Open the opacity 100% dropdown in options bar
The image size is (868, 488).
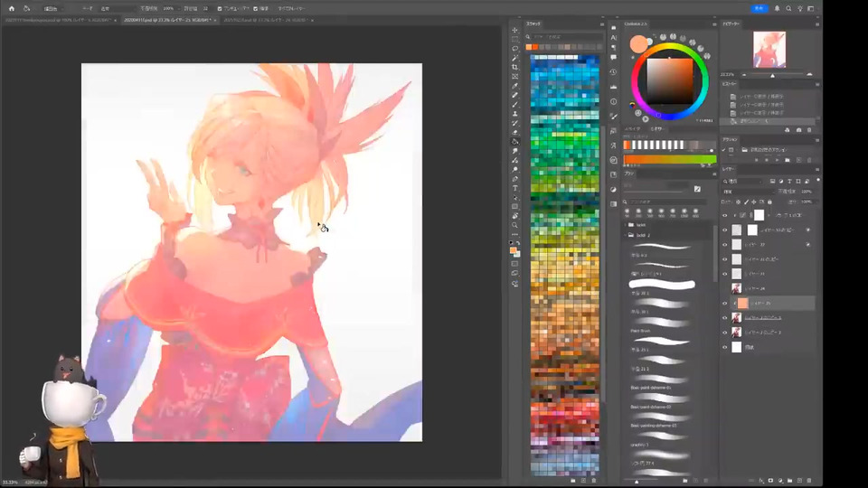pyautogui.click(x=168, y=8)
